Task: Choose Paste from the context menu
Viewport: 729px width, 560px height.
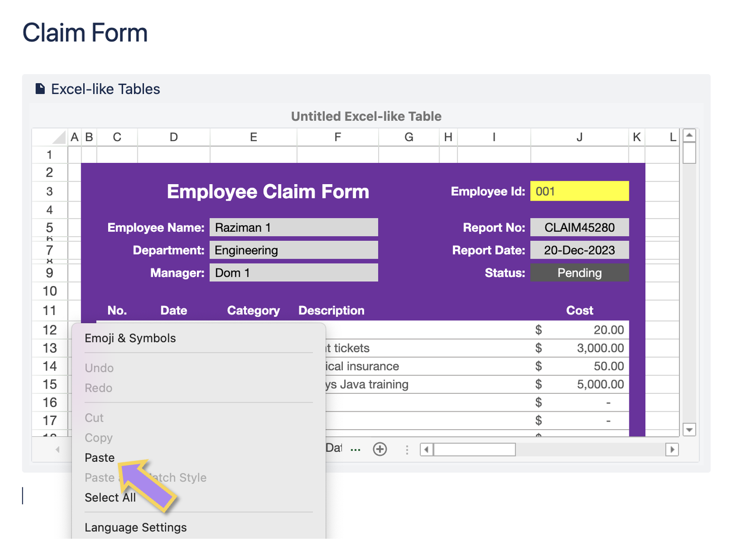Action: pos(100,458)
